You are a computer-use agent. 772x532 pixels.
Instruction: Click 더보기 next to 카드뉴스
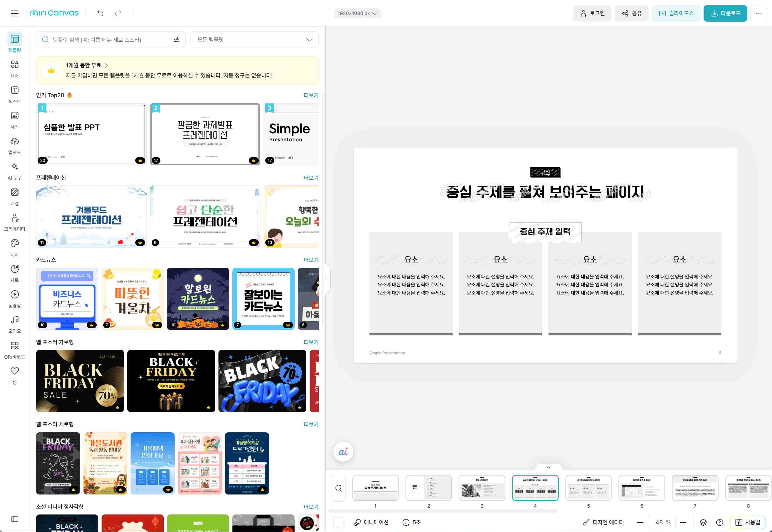coord(311,260)
